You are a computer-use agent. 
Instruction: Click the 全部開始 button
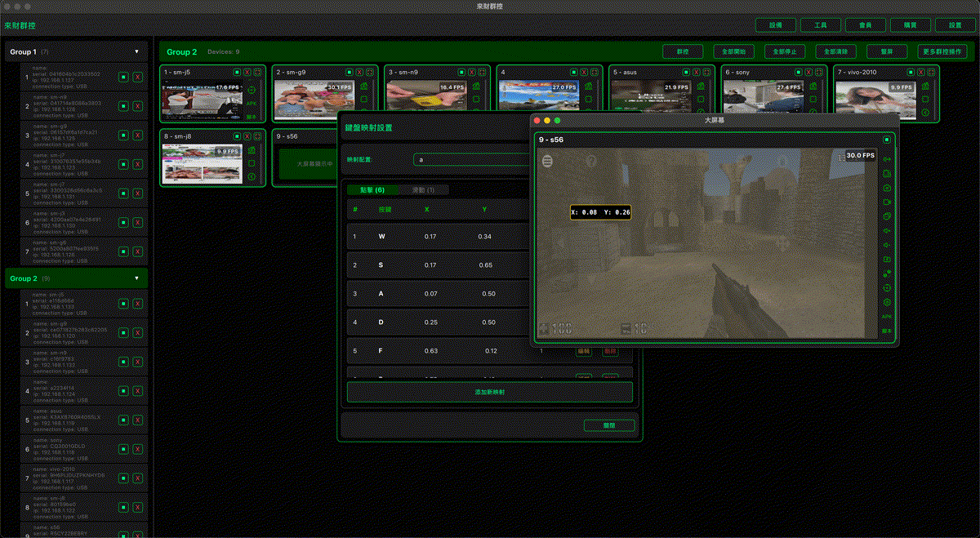click(733, 51)
